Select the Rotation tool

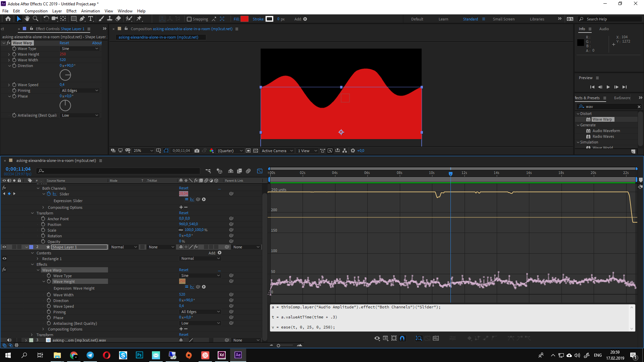(46, 19)
